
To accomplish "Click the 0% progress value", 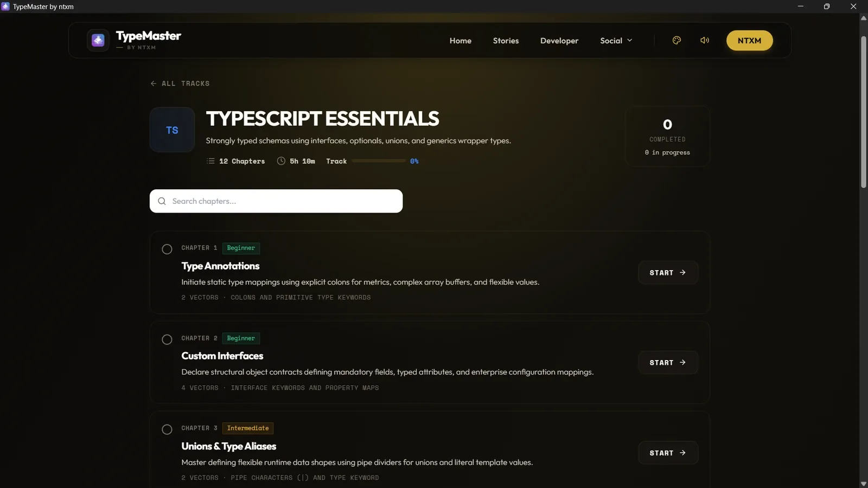I will (x=414, y=161).
